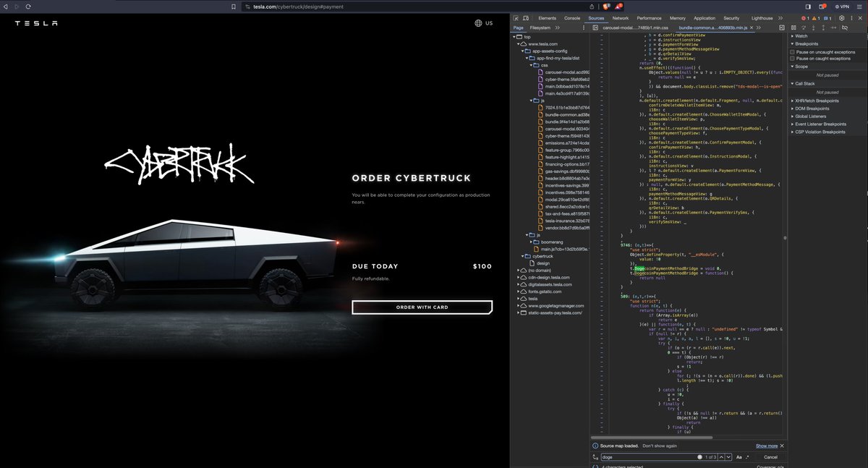Screen dimensions: 868x468
Task: Click the VPN button
Action: pyautogui.click(x=841, y=6)
